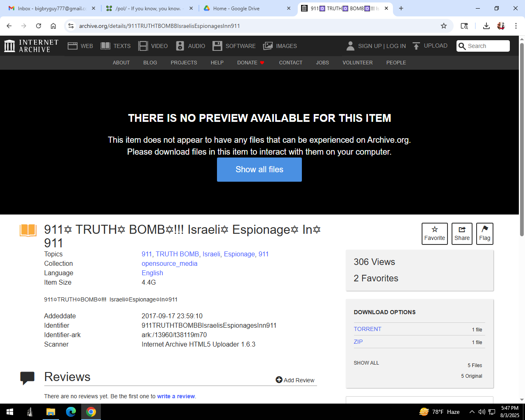
Task: Open a new browser tab
Action: (401, 8)
